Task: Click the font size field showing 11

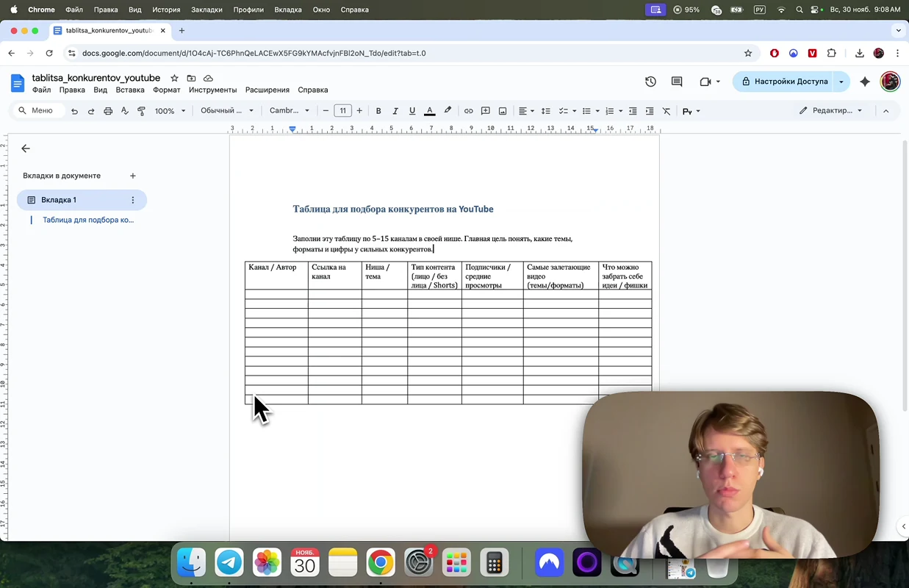Action: tap(342, 111)
